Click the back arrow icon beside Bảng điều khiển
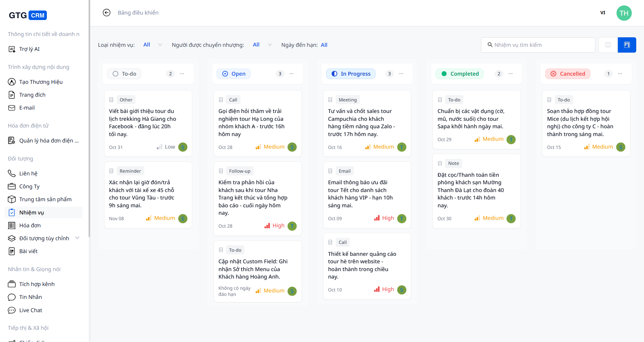Screen dimensions: 644x342 click(x=107, y=13)
